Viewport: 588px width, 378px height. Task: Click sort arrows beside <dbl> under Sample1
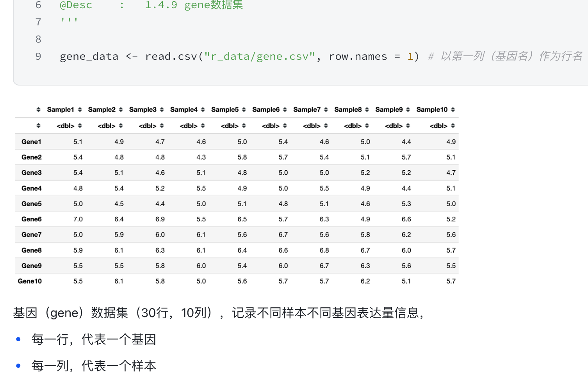(x=80, y=126)
